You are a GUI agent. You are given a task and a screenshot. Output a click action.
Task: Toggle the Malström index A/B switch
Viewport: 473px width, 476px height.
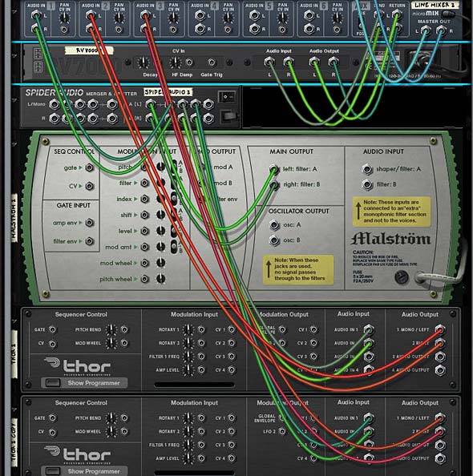[174, 199]
